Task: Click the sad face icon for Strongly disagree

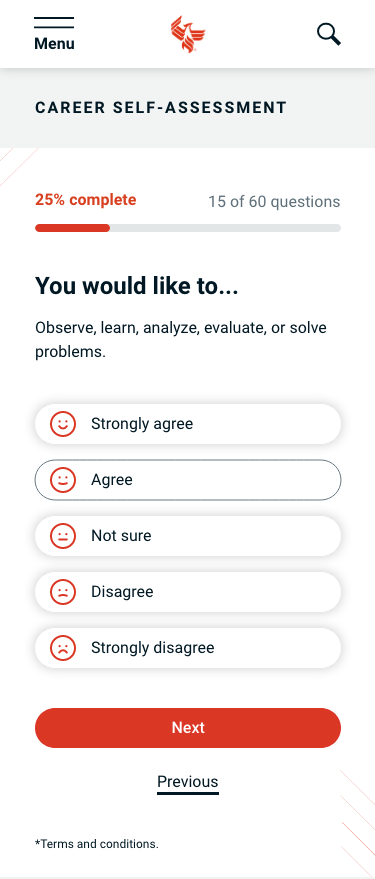Action: [63, 648]
